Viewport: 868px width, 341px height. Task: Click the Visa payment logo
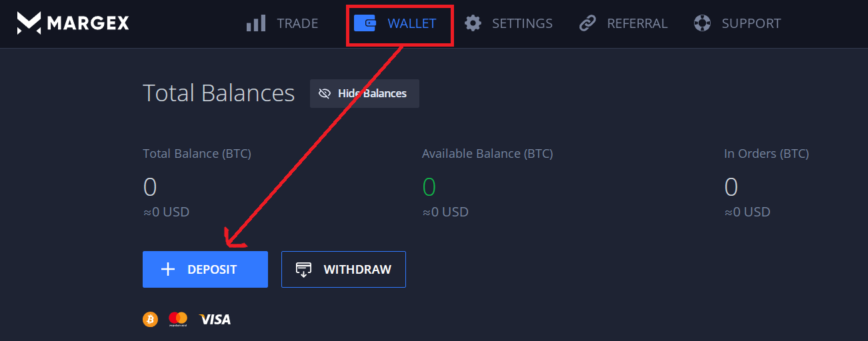pos(215,320)
